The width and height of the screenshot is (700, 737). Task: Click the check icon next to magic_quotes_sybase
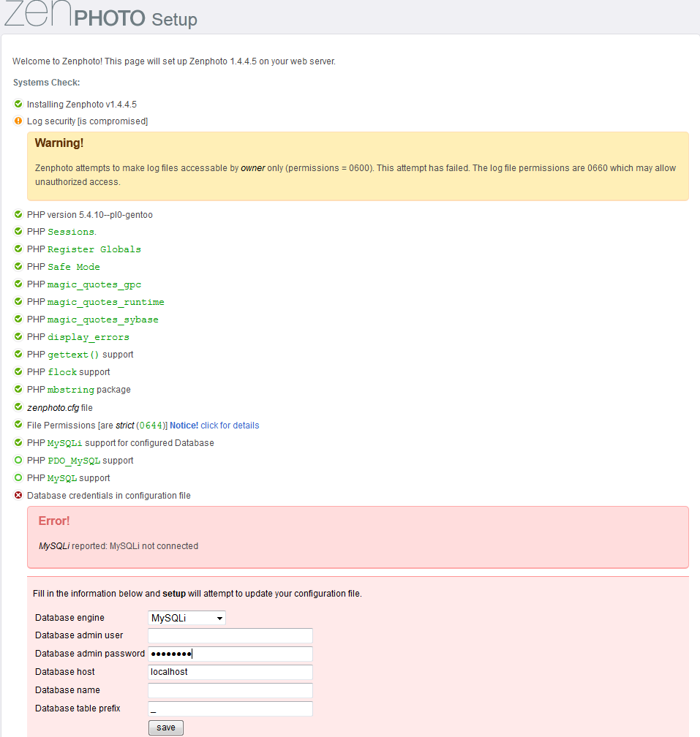18,319
